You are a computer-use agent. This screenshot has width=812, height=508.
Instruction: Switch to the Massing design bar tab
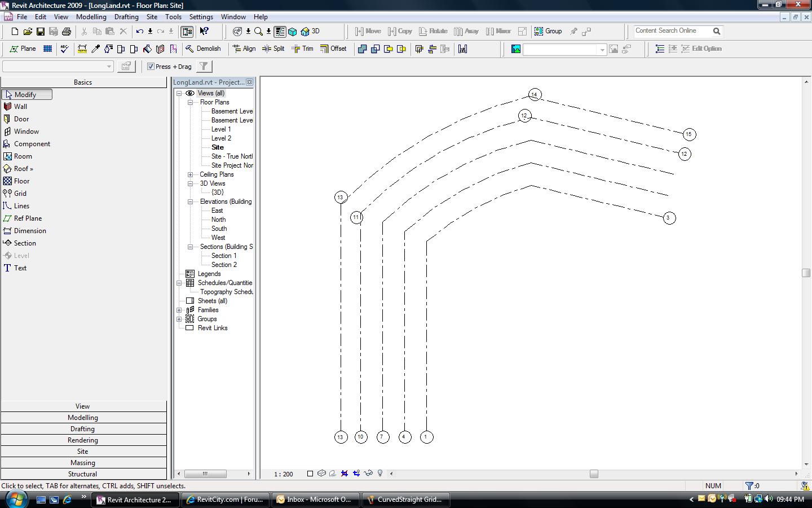(x=83, y=463)
